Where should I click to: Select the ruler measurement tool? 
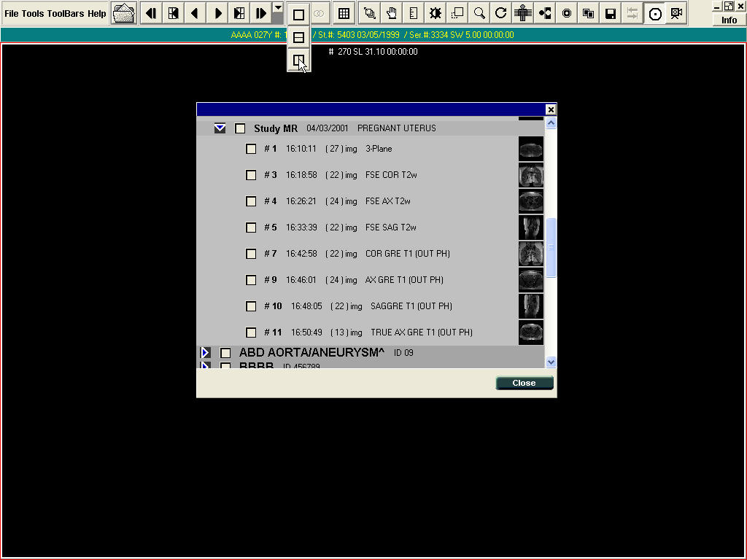coord(414,13)
